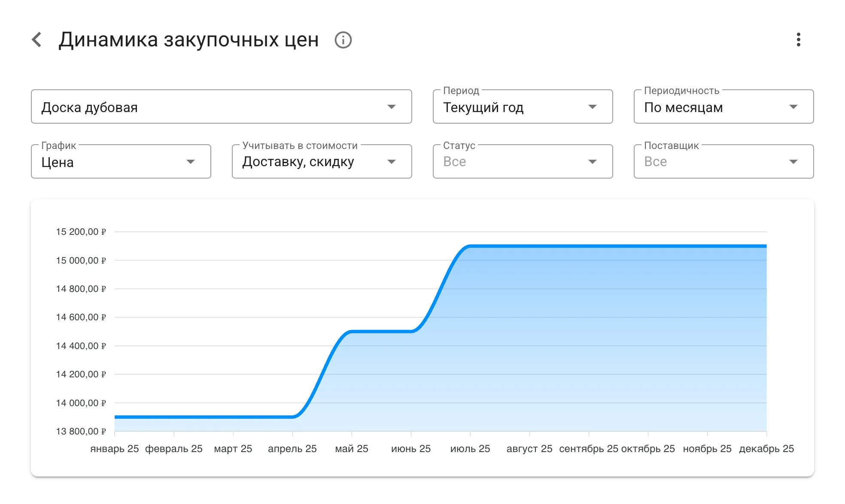Open the three-dot options menu
The image size is (845, 504).
point(799,39)
